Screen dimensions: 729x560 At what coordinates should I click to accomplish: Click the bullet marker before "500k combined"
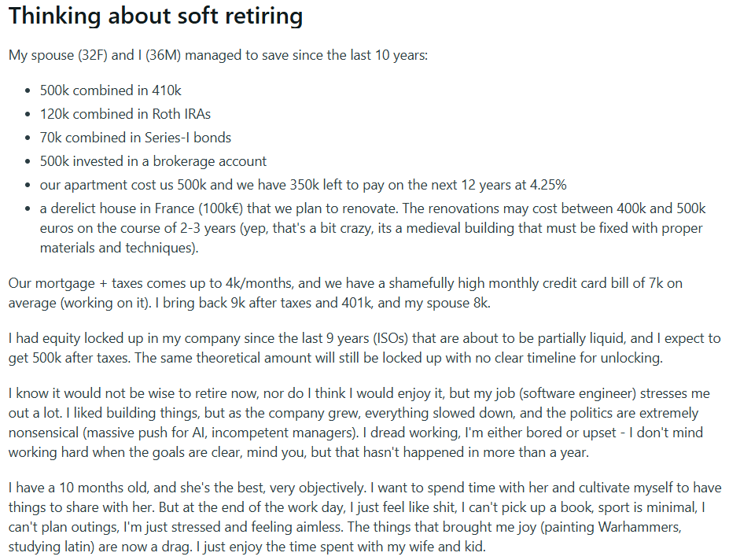28,90
